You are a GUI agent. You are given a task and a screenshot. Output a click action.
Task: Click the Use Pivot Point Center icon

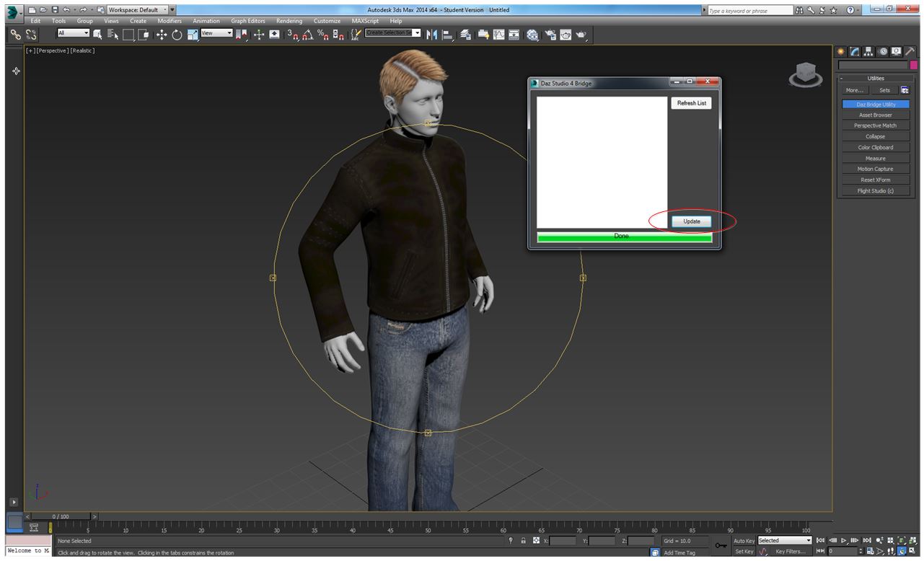[x=242, y=34]
